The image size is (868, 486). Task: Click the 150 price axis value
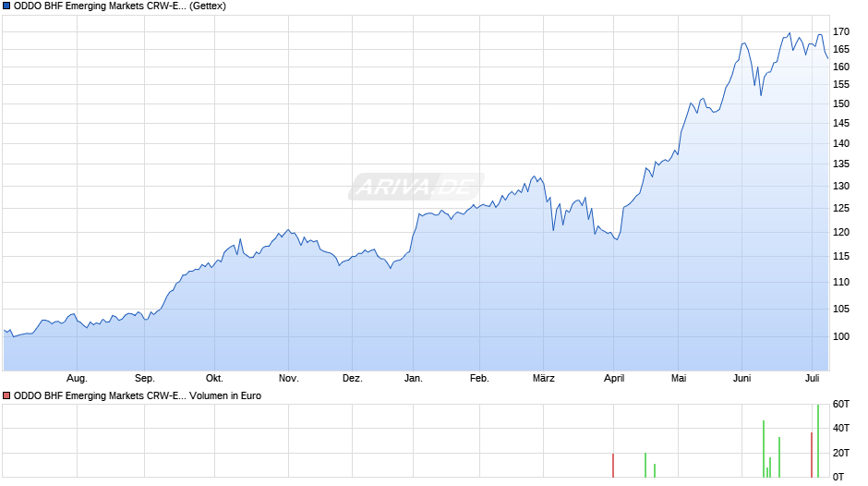841,104
